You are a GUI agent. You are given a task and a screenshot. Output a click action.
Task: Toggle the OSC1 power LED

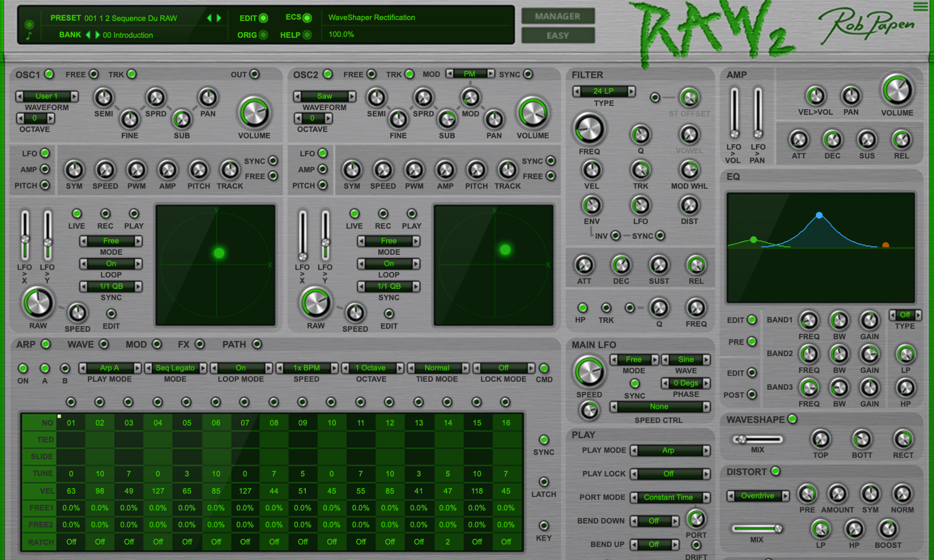pos(49,74)
